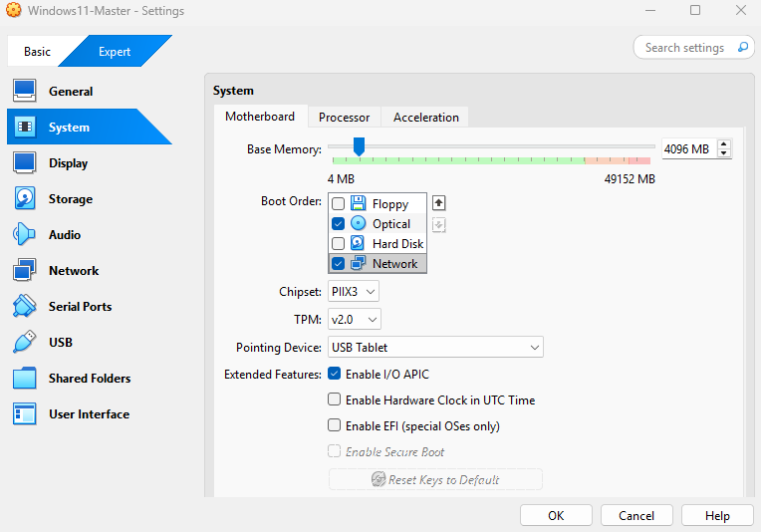The height and width of the screenshot is (532, 761).
Task: Enable the Floppy boot checkbox
Action: coord(339,203)
